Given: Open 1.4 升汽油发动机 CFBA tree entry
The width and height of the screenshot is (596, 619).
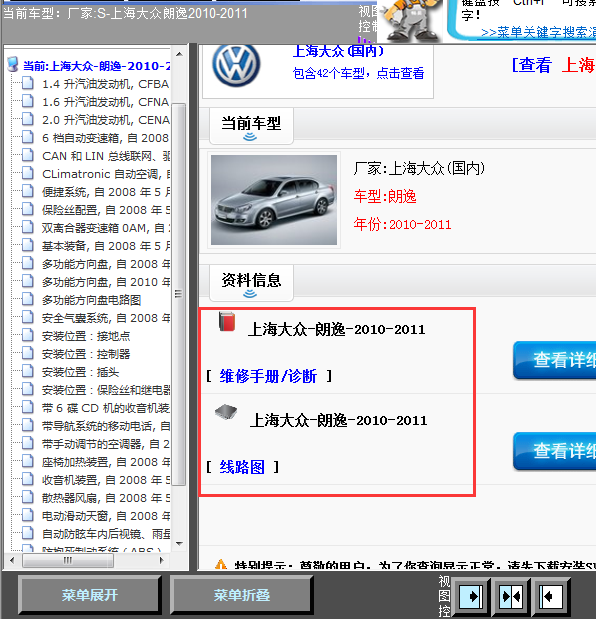Looking at the screenshot, I should [x=105, y=84].
